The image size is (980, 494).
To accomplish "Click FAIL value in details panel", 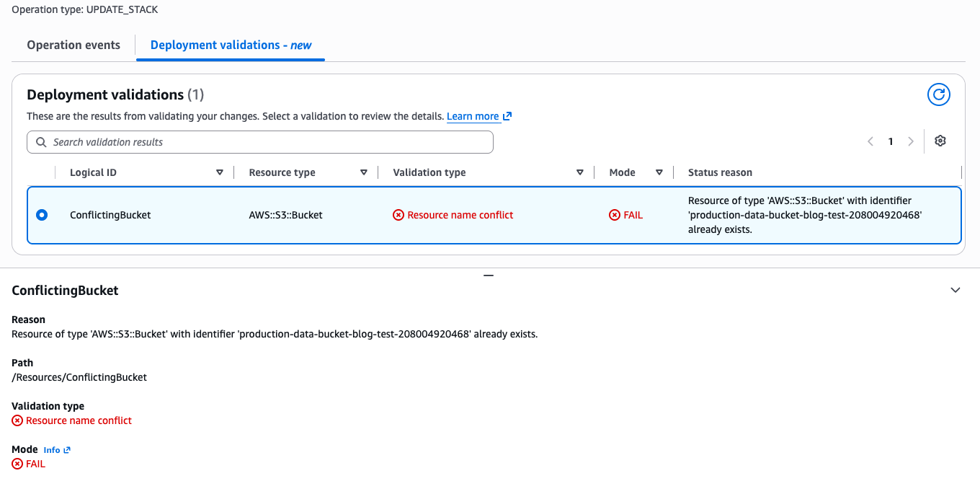I will (x=29, y=464).
